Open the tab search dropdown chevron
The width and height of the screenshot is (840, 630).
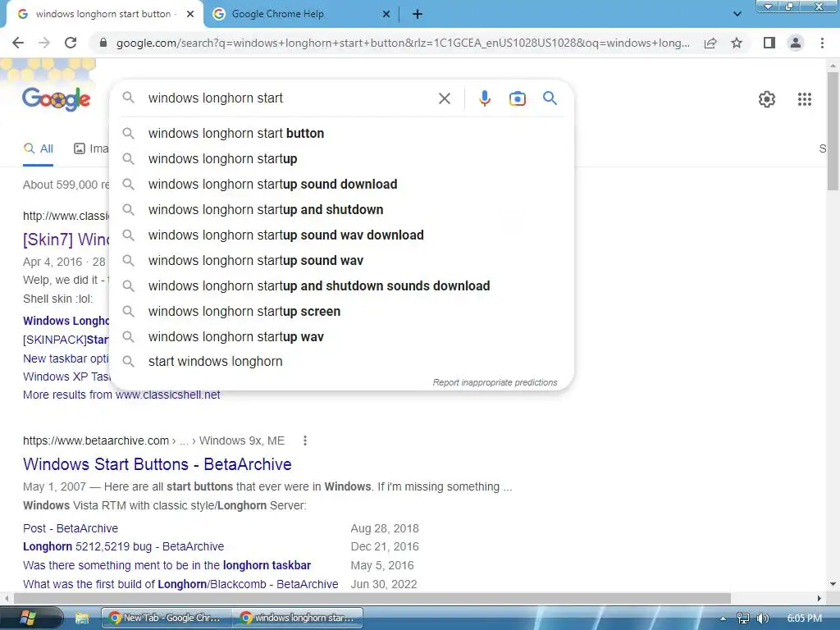pos(737,14)
